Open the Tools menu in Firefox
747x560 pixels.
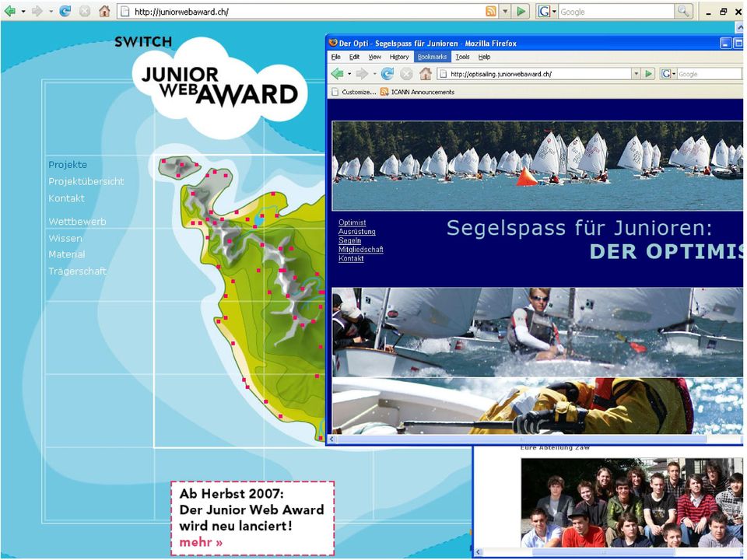pos(462,57)
